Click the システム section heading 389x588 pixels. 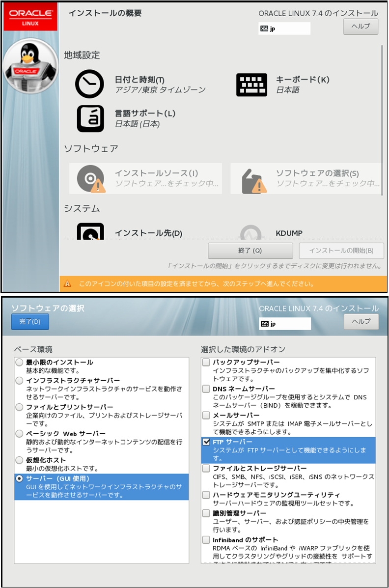coord(82,208)
